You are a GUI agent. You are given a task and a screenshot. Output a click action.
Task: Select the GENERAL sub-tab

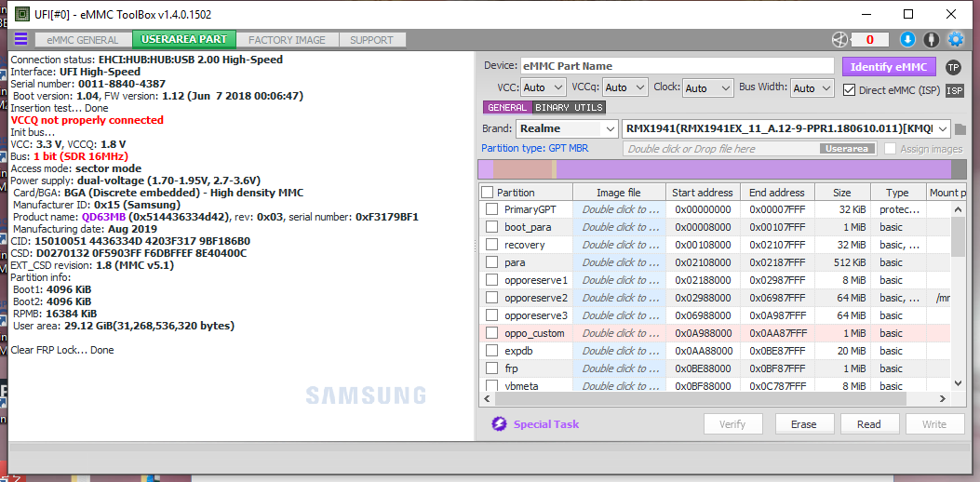click(x=507, y=108)
